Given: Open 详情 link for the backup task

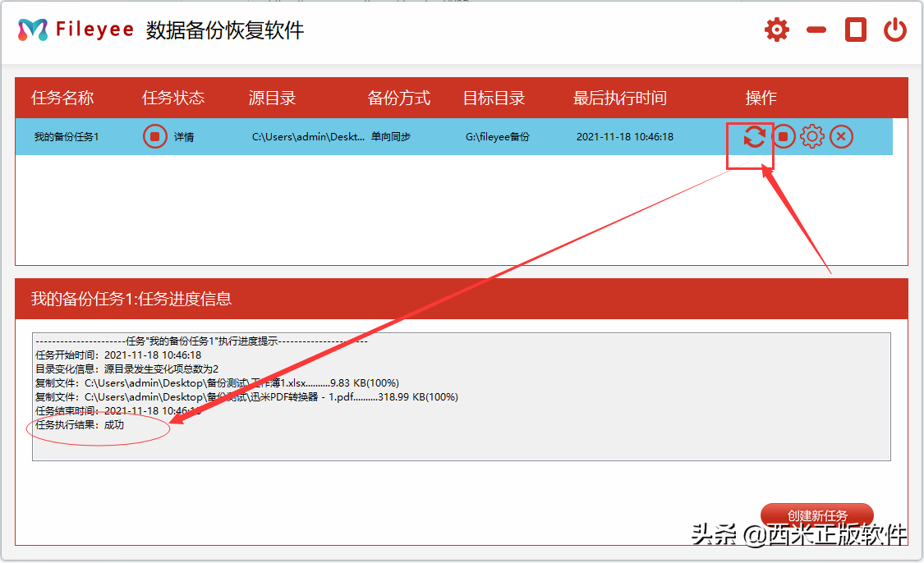Looking at the screenshot, I should pos(184,136).
